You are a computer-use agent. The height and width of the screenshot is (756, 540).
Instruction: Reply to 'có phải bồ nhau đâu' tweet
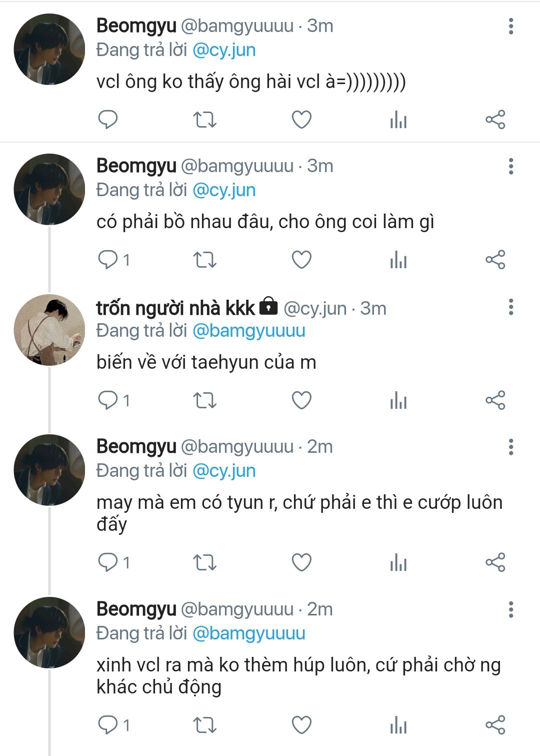click(x=108, y=260)
